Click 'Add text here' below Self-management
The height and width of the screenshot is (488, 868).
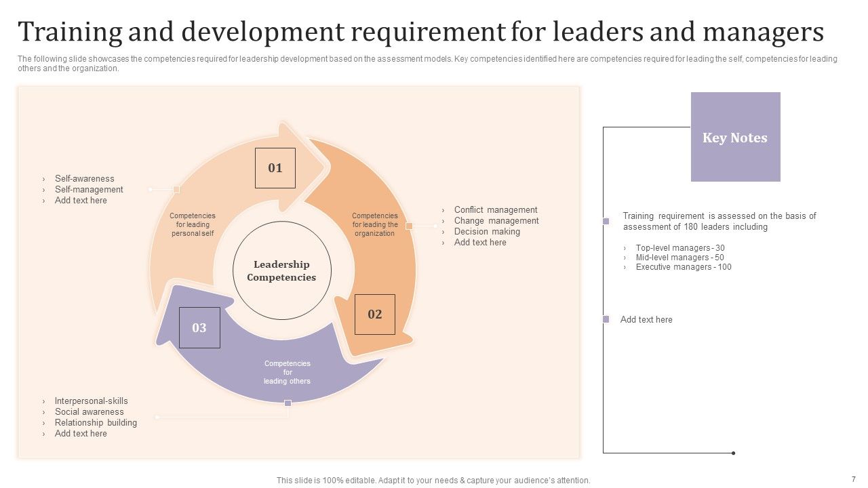coord(81,201)
